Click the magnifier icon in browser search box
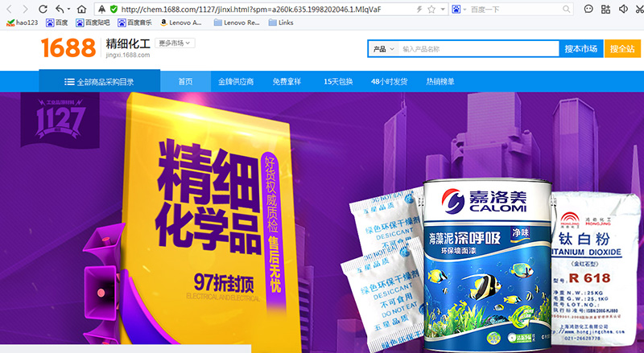Screen dimensions: 644x353 pos(567,9)
